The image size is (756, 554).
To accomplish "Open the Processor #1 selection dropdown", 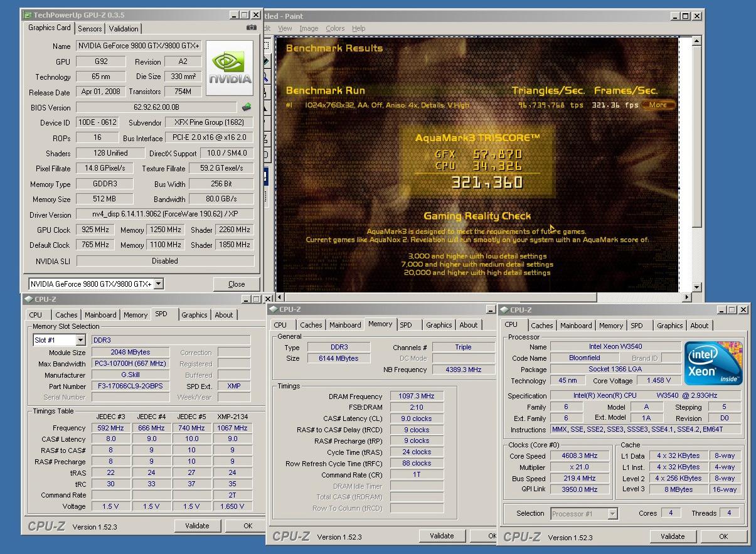I will coord(612,514).
